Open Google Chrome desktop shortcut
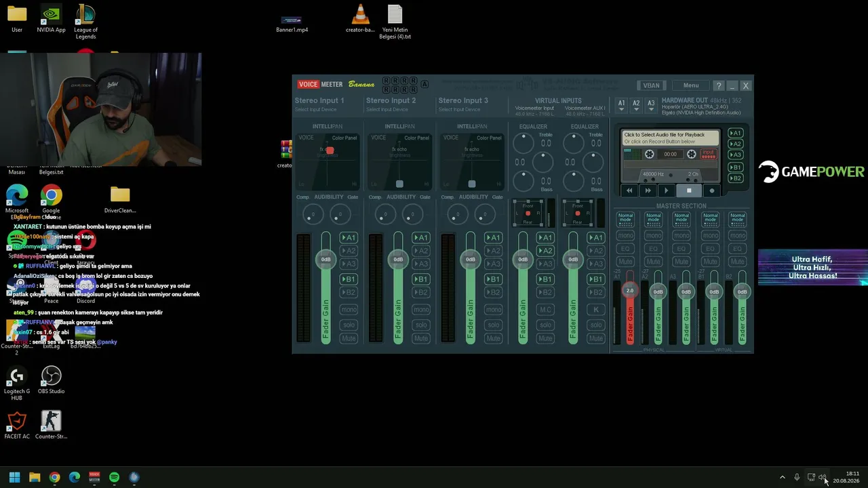The height and width of the screenshot is (488, 868). (x=51, y=201)
